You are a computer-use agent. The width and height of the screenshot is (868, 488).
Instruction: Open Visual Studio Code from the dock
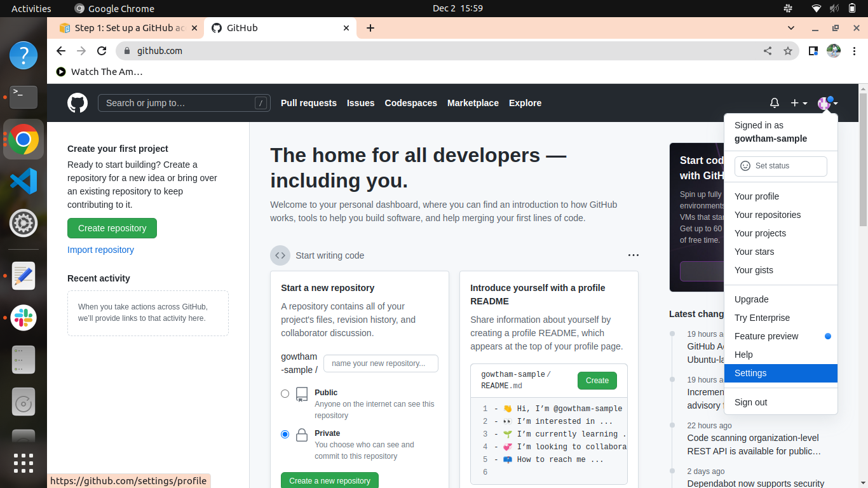tap(24, 182)
